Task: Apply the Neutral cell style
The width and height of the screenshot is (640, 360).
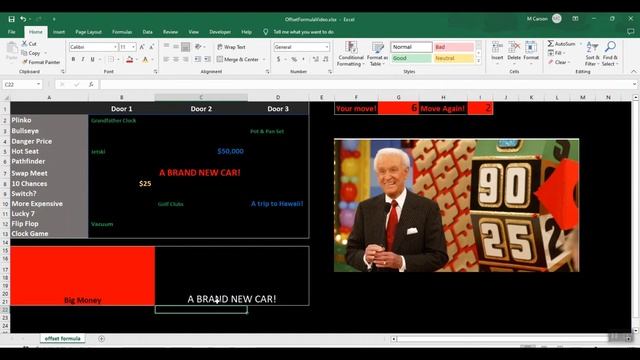Action: coord(453,58)
